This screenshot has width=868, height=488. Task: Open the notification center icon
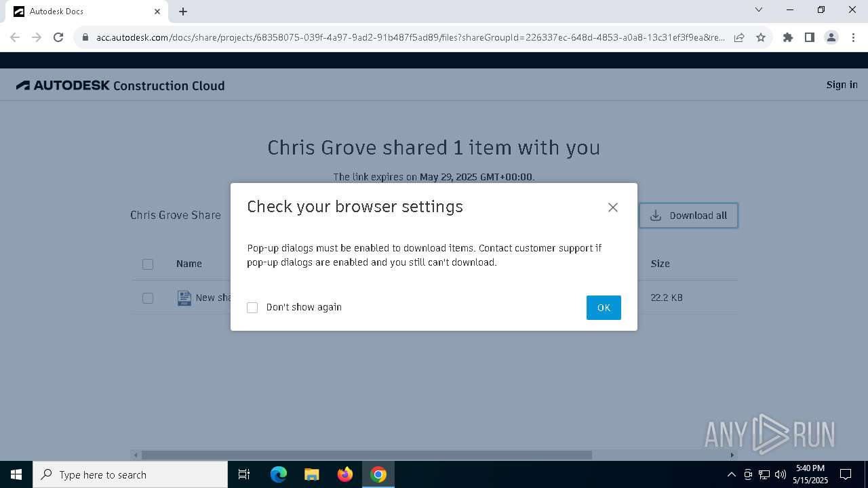point(846,474)
